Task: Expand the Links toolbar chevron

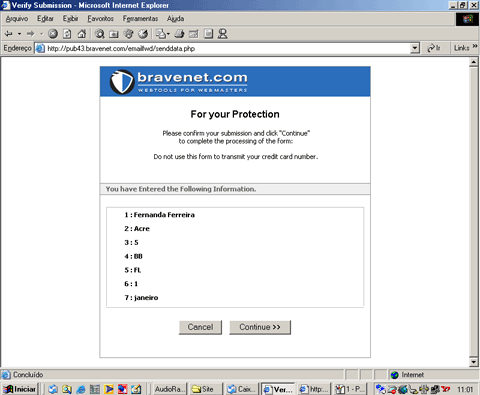Action: click(x=475, y=47)
